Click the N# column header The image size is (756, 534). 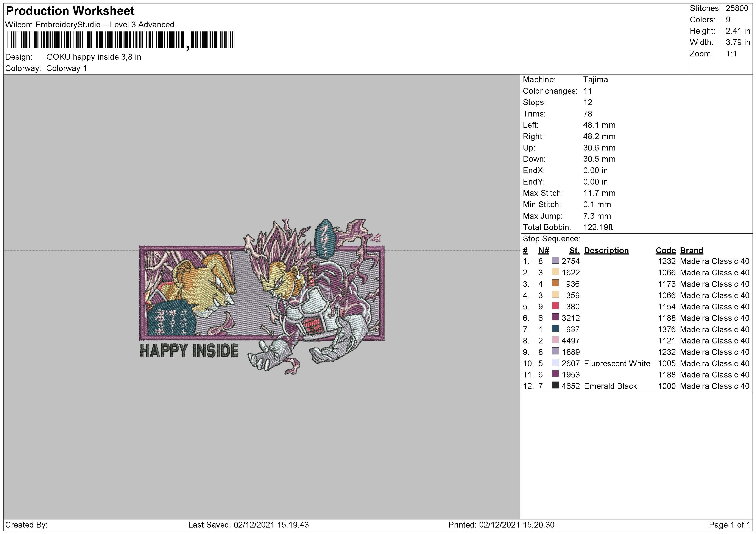coord(543,251)
